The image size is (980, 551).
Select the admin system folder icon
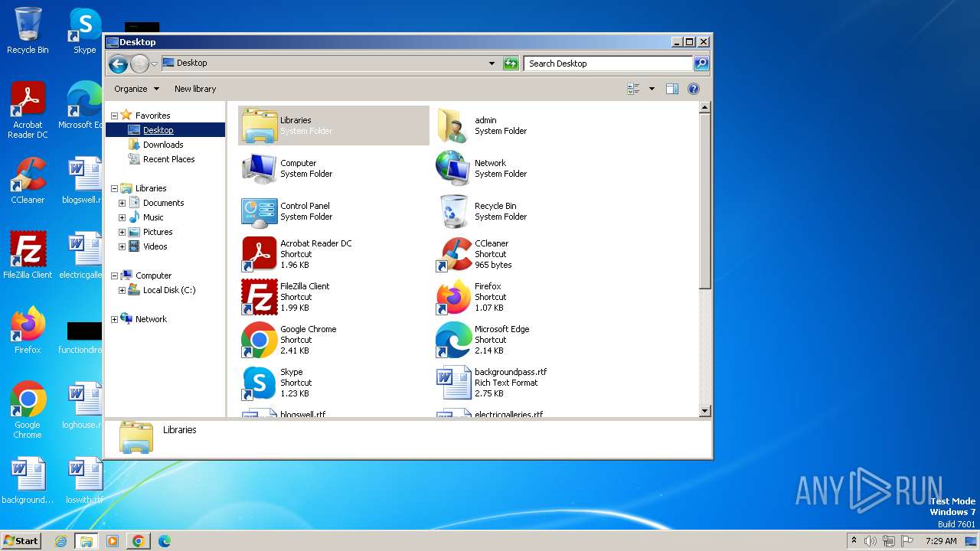click(452, 126)
